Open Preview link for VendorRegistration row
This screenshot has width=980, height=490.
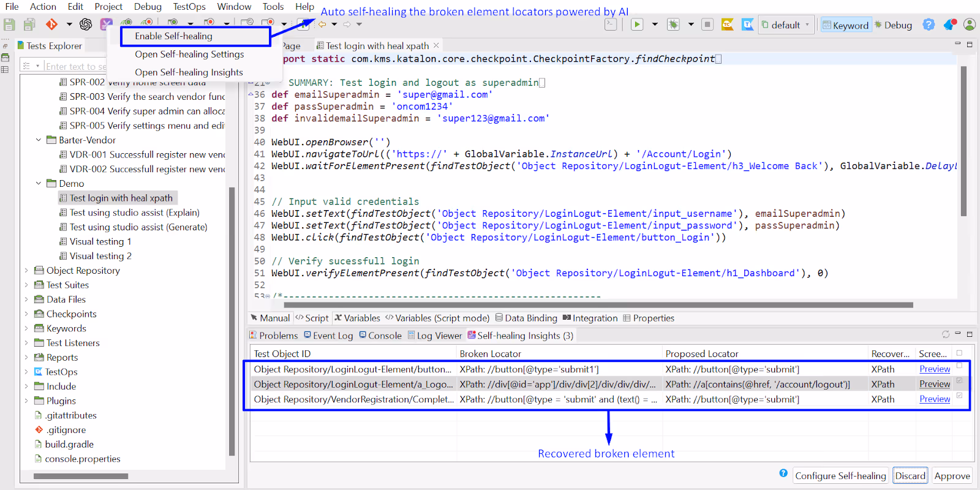tap(935, 399)
